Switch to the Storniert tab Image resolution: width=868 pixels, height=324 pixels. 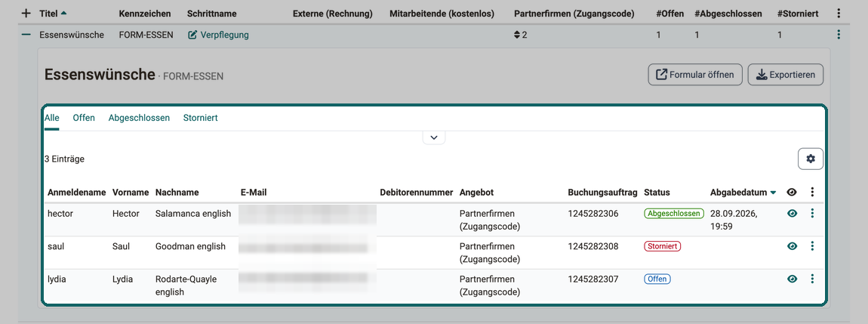click(x=200, y=118)
